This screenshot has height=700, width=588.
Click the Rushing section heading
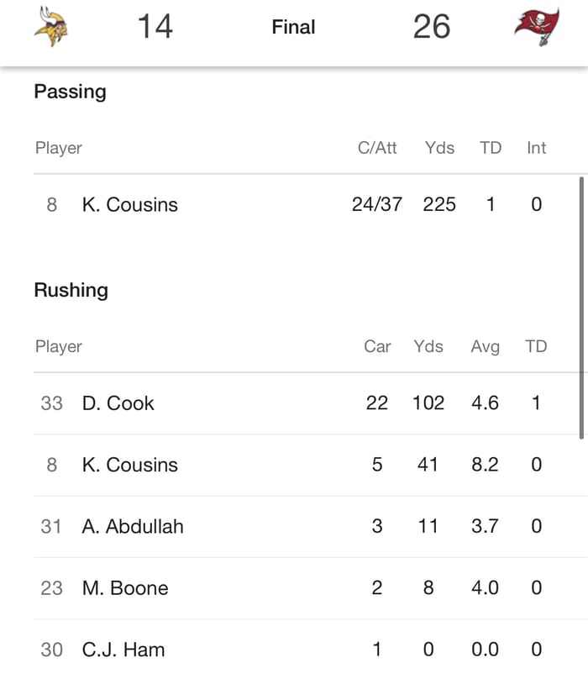pos(71,290)
